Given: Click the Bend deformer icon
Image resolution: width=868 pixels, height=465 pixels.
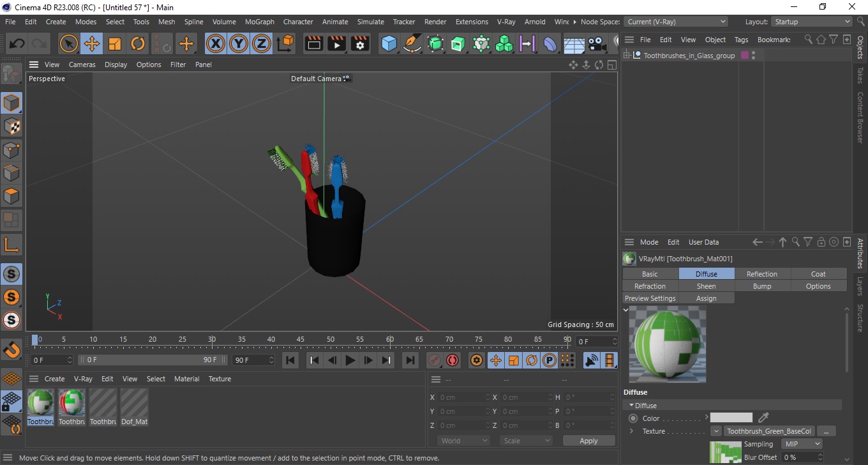Looking at the screenshot, I should pos(550,44).
